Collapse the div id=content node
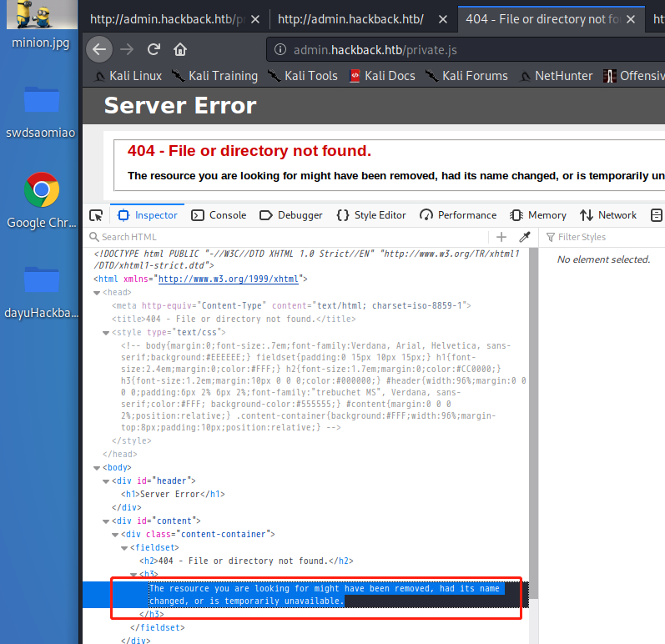This screenshot has height=644, width=665. pyautogui.click(x=106, y=521)
